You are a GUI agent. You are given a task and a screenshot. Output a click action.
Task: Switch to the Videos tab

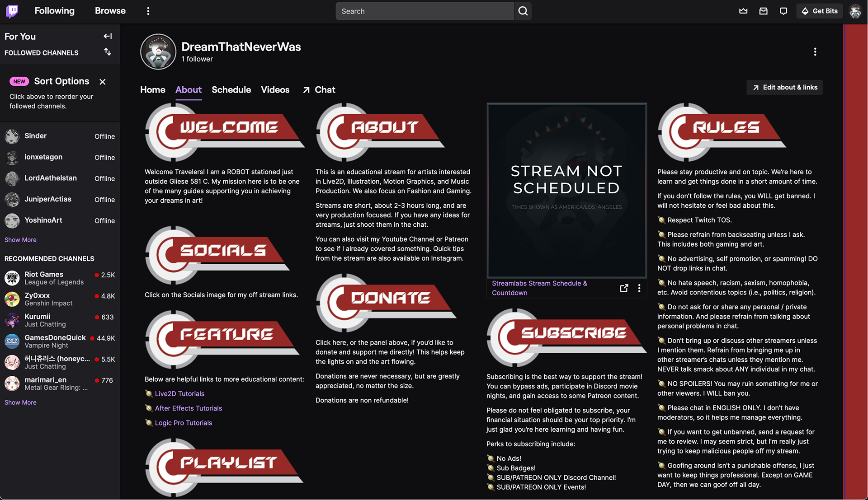275,89
